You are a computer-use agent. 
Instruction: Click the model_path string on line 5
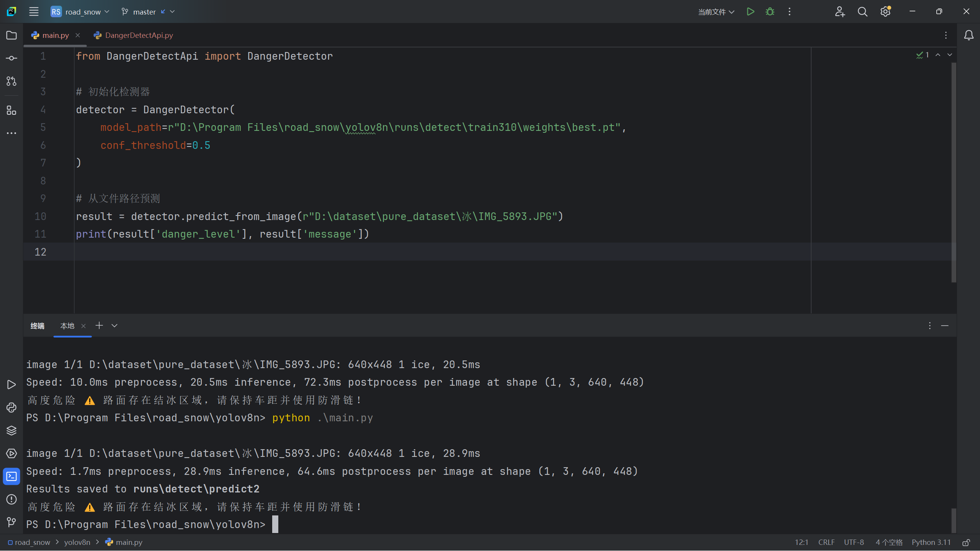pos(394,127)
